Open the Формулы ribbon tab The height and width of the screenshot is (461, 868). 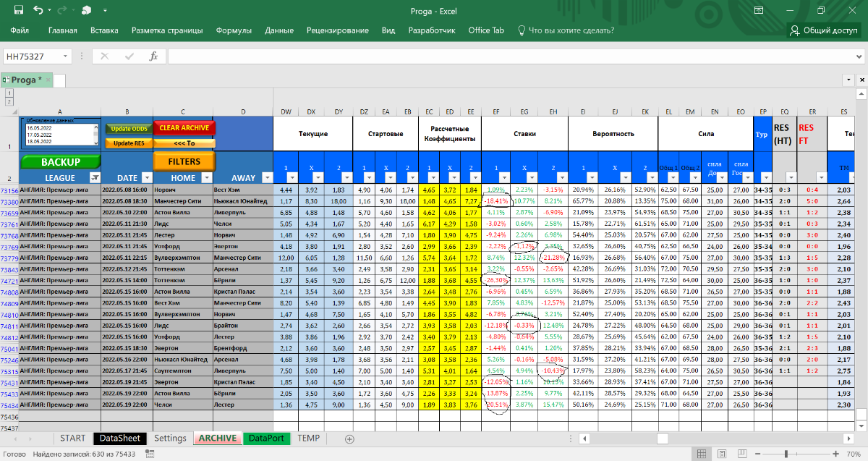[233, 30]
